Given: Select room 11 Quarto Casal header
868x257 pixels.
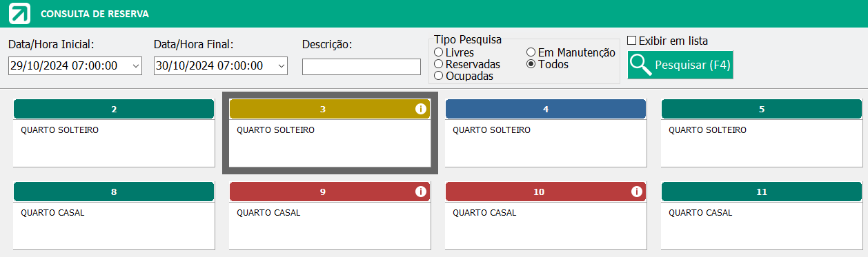Looking at the screenshot, I should tap(762, 192).
